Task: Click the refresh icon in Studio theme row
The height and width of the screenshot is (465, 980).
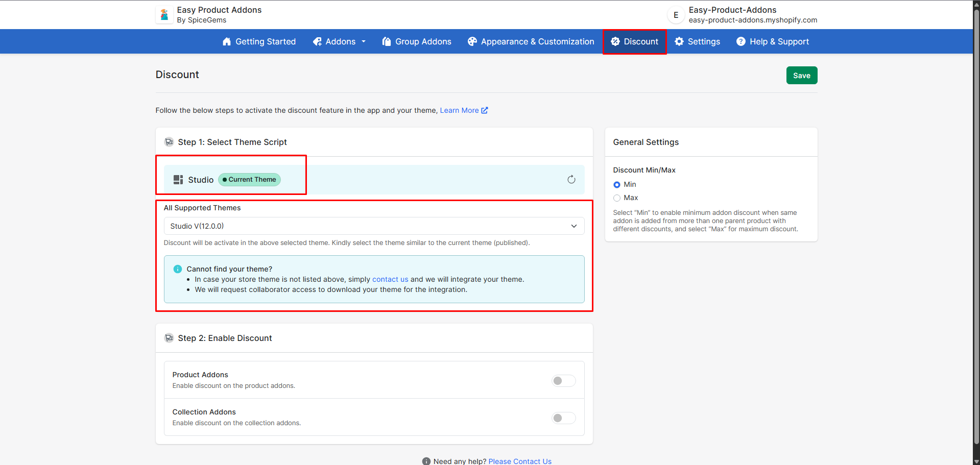Action: [x=571, y=179]
